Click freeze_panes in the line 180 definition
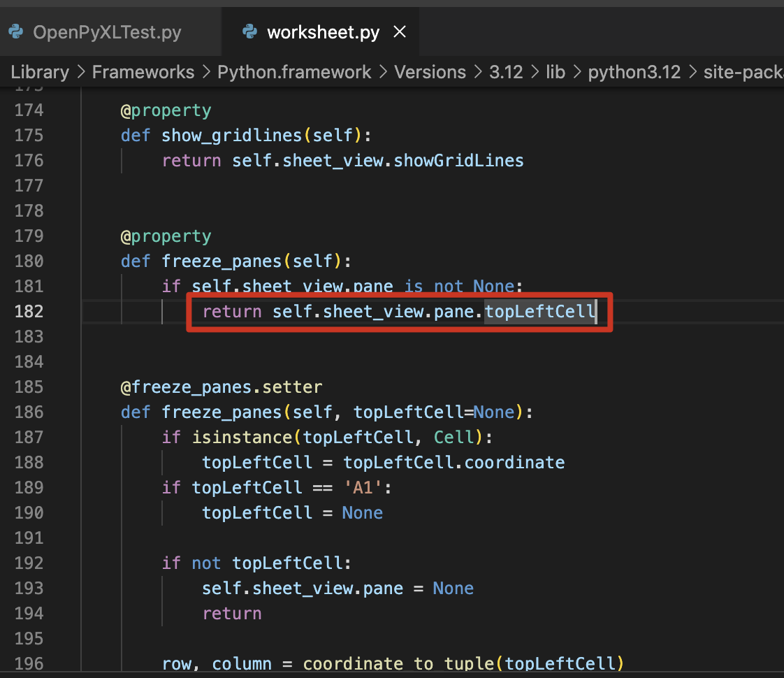The image size is (784, 678). point(222,261)
